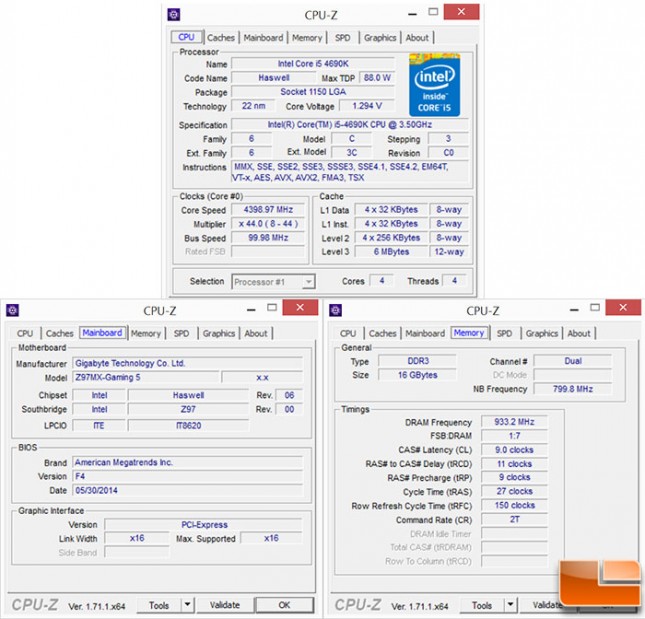Click the CAS# Latency value 9.0 clocks
Image resolution: width=645 pixels, height=619 pixels.
coord(514,450)
